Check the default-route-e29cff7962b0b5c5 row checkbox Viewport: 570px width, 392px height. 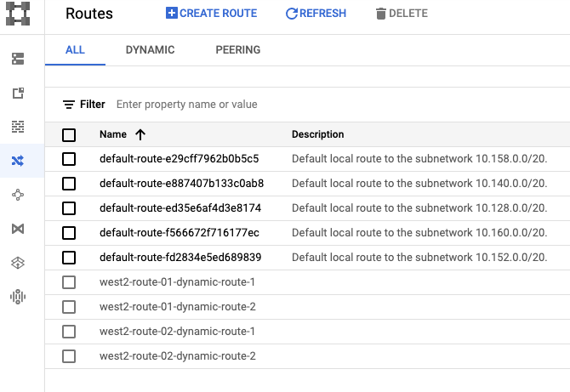pos(69,159)
